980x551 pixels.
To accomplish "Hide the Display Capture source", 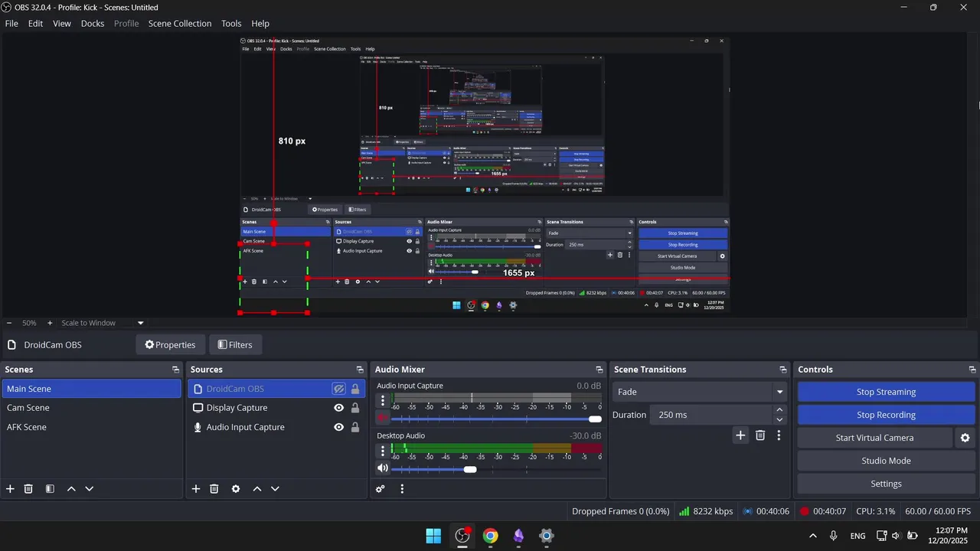I will point(338,408).
